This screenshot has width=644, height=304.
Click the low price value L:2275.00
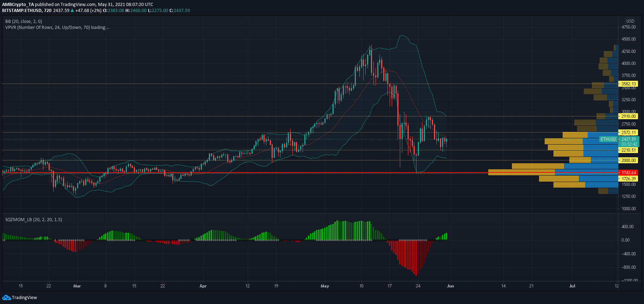pyautogui.click(x=158, y=11)
